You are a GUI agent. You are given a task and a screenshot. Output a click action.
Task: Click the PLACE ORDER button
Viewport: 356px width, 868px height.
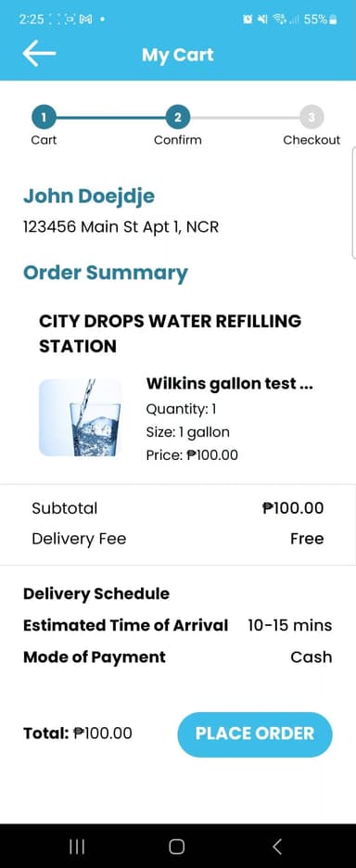point(255,734)
